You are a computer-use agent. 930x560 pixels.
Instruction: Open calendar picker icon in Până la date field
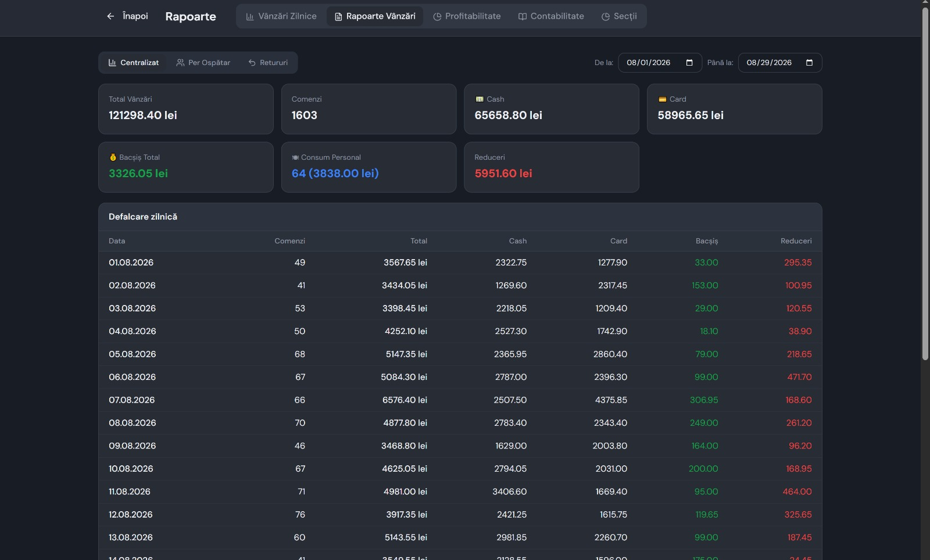[809, 63]
